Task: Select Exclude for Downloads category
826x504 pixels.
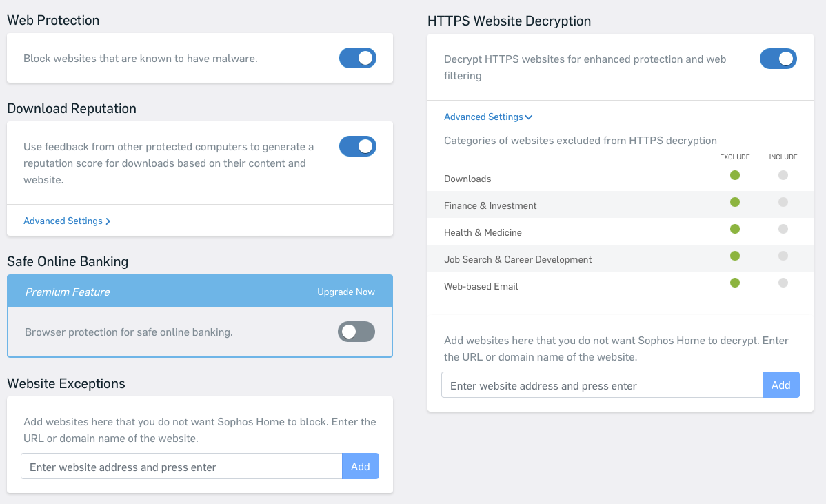Action: coord(734,175)
